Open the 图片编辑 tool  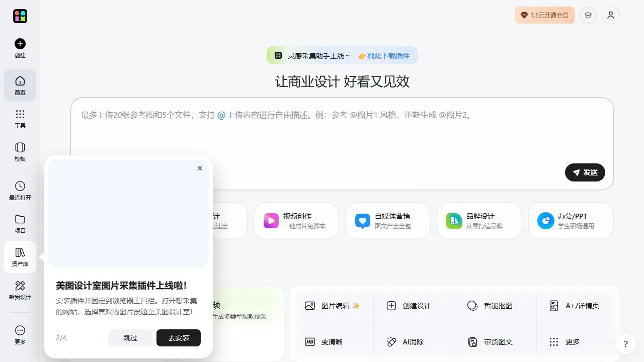[333, 306]
